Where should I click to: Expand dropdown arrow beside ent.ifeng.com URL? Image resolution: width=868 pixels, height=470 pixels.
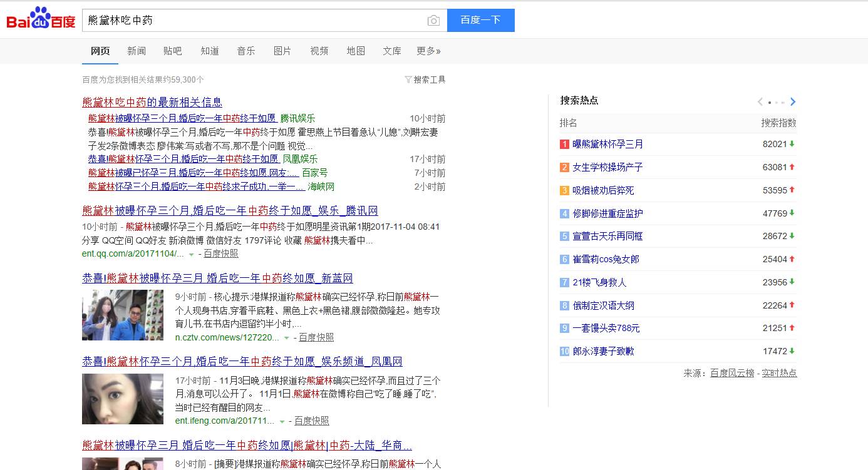(x=282, y=421)
